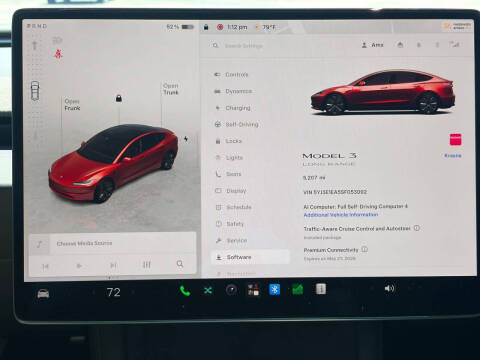
Task: Open the Alex driver profile
Action: coord(373,45)
